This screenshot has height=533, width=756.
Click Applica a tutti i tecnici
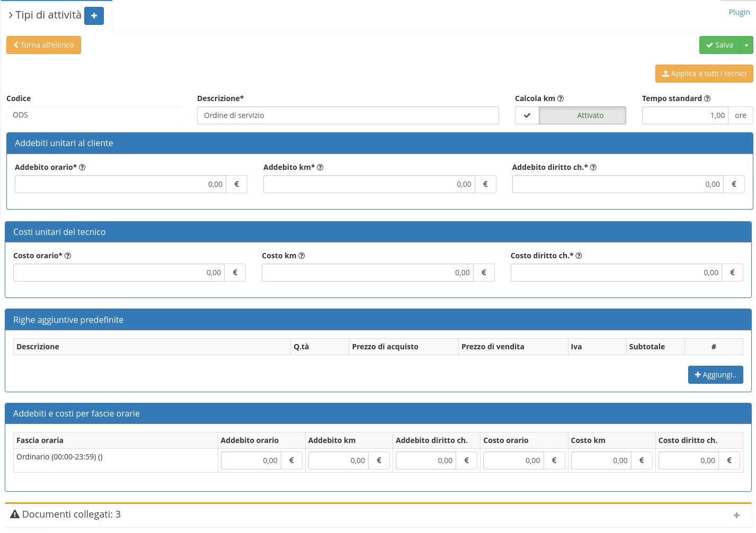(x=704, y=74)
